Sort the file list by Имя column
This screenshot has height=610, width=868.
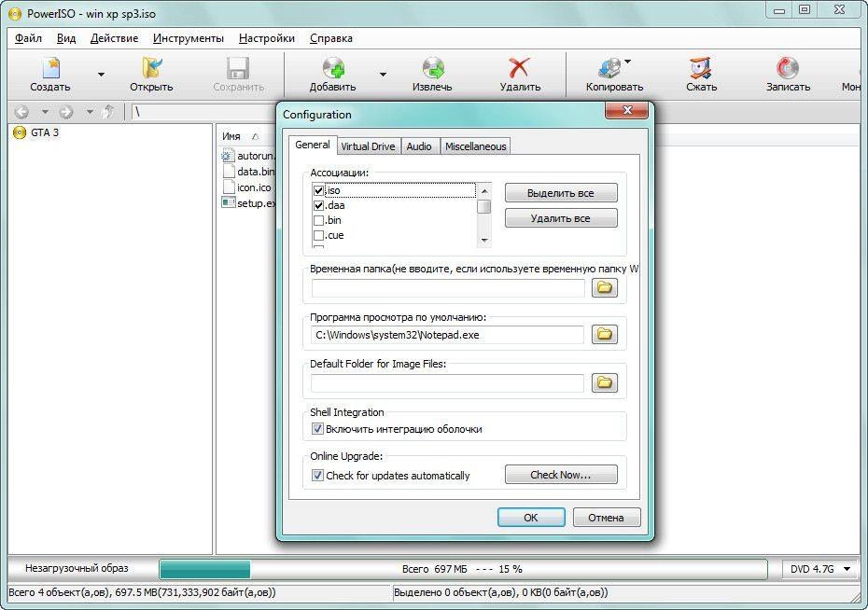click(x=231, y=136)
